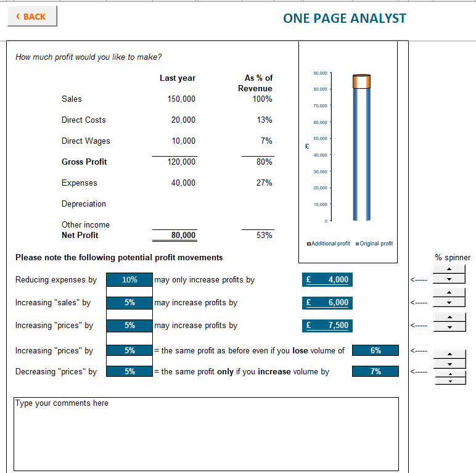Click the orange additional profit bar segment
The image size is (476, 473).
tap(361, 81)
